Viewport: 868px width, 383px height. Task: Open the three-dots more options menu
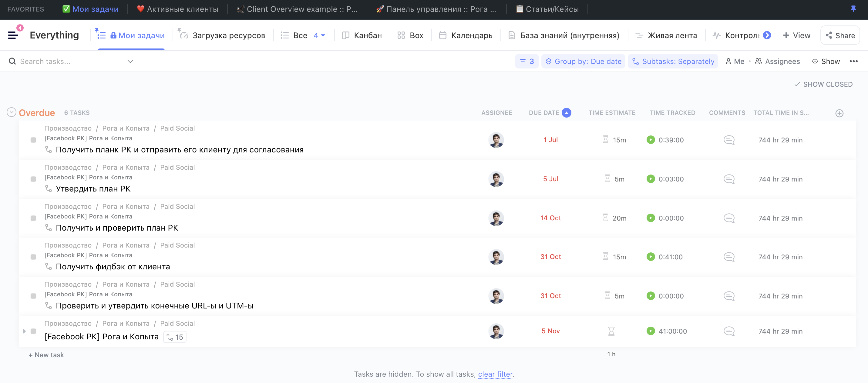click(853, 61)
